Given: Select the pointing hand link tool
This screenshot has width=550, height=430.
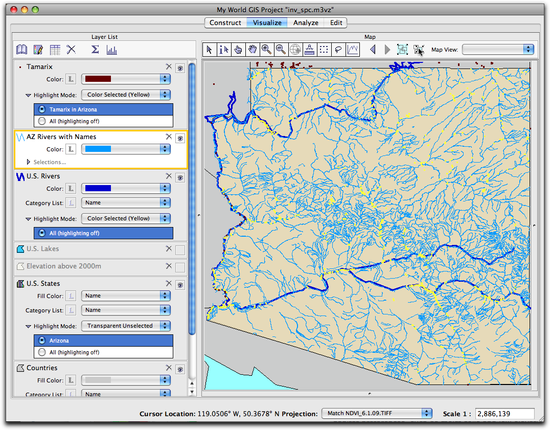Looking at the screenshot, I should tap(238, 49).
